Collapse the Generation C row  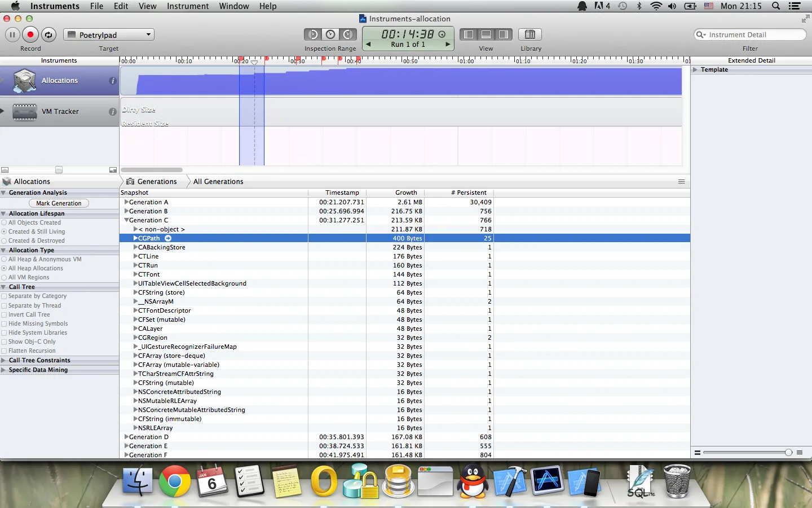tap(126, 220)
